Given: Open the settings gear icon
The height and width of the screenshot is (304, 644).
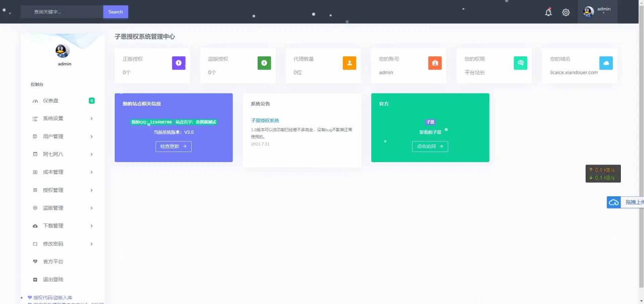Looking at the screenshot, I should (x=566, y=12).
